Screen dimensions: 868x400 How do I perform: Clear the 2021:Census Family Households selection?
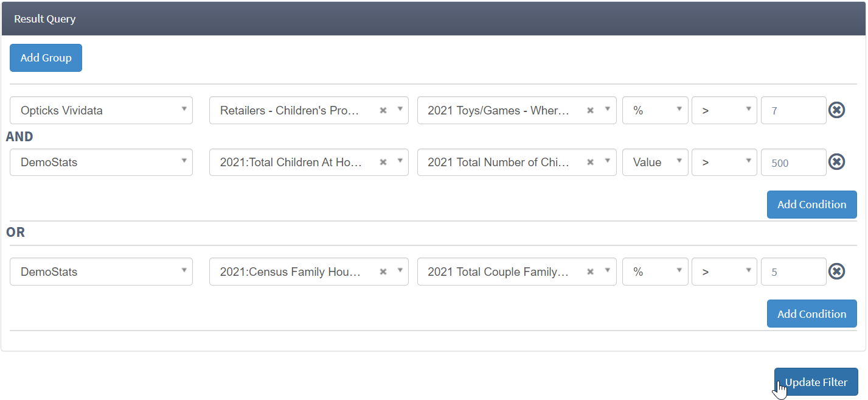pyautogui.click(x=383, y=272)
